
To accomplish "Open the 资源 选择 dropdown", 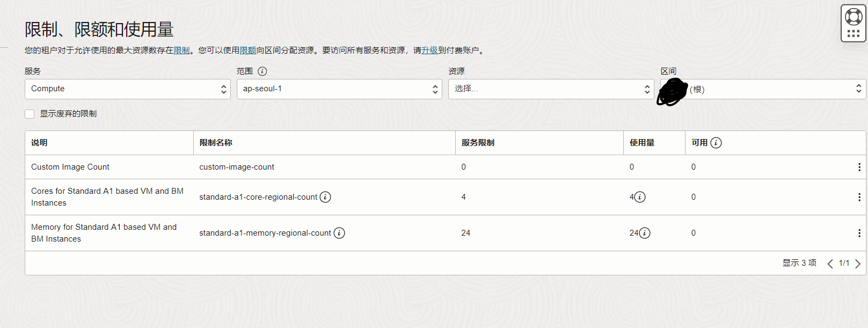I will tap(551, 89).
